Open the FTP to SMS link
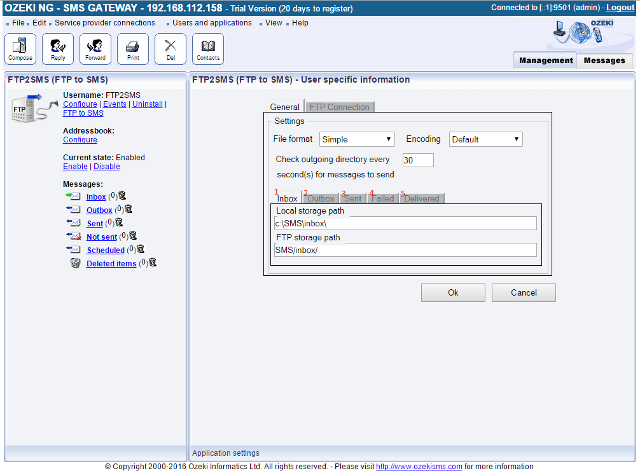Image resolution: width=640 pixels, height=473 pixels. click(x=83, y=113)
